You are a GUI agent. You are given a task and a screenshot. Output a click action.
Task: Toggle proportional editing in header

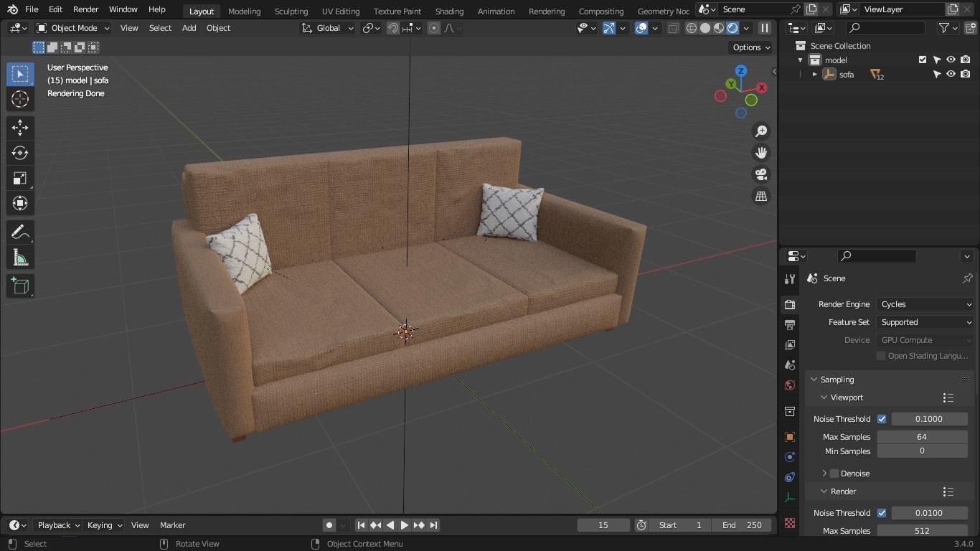pos(434,28)
